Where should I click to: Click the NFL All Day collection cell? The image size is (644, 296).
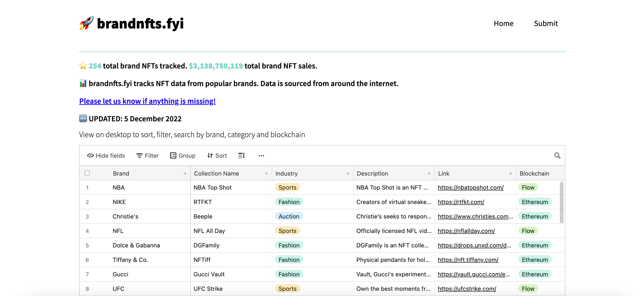231,231
